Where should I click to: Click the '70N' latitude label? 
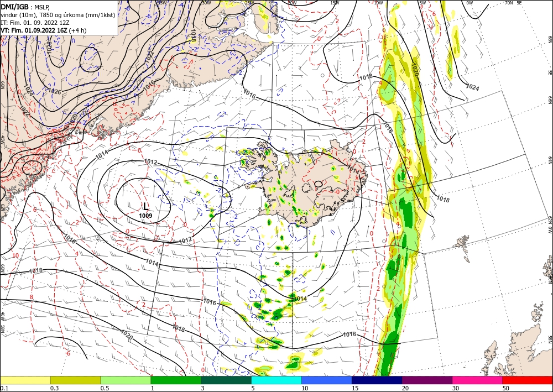(509, 3)
